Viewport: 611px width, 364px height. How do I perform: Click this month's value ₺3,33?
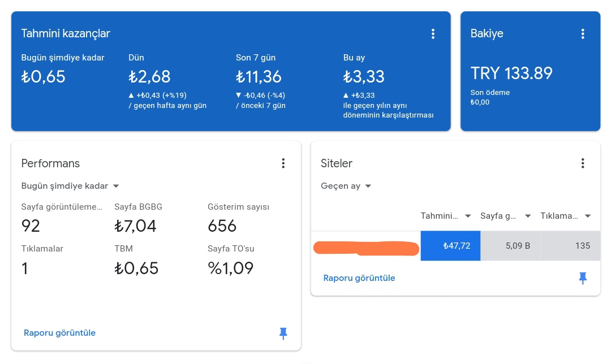coord(364,76)
